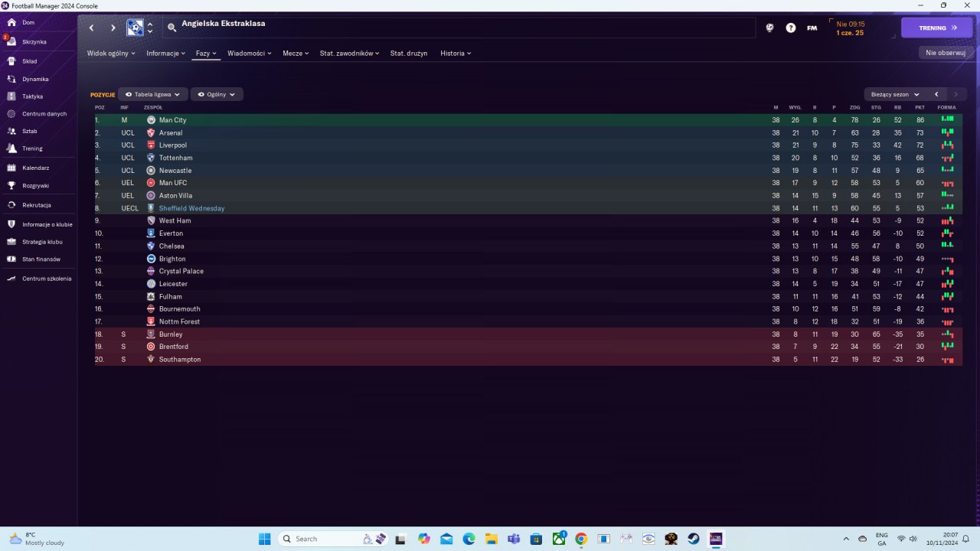Open the weather widget in taskbar

coord(37,539)
